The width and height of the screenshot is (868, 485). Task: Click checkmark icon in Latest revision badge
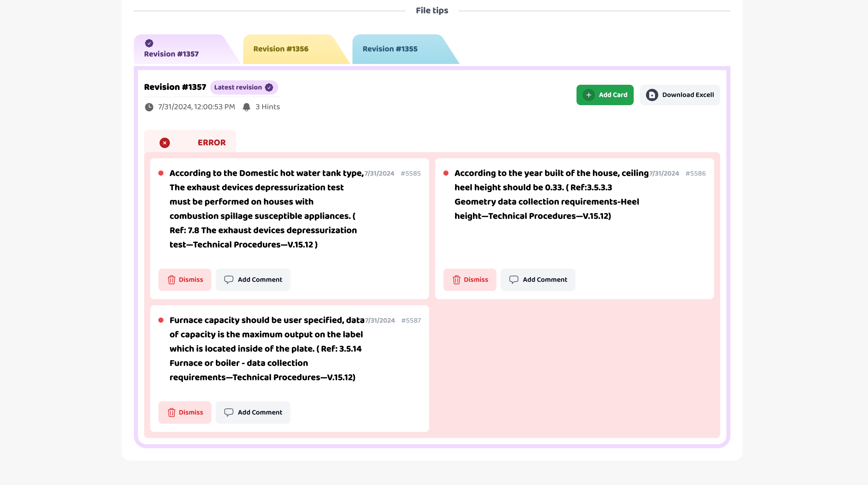pos(269,87)
